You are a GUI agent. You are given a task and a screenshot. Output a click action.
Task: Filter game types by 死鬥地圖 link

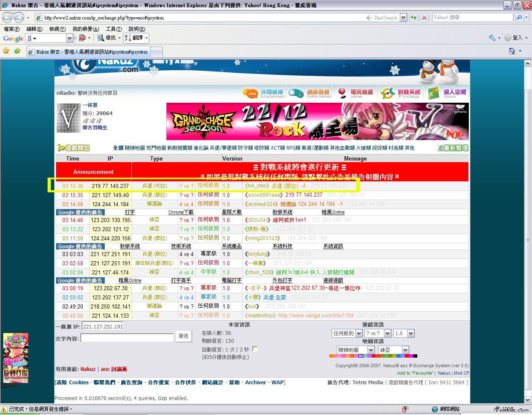point(156,148)
